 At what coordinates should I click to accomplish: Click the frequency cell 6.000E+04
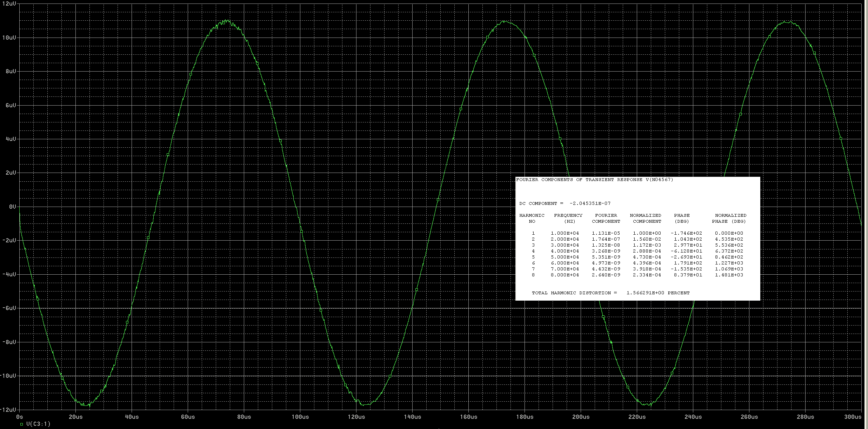[565, 263]
